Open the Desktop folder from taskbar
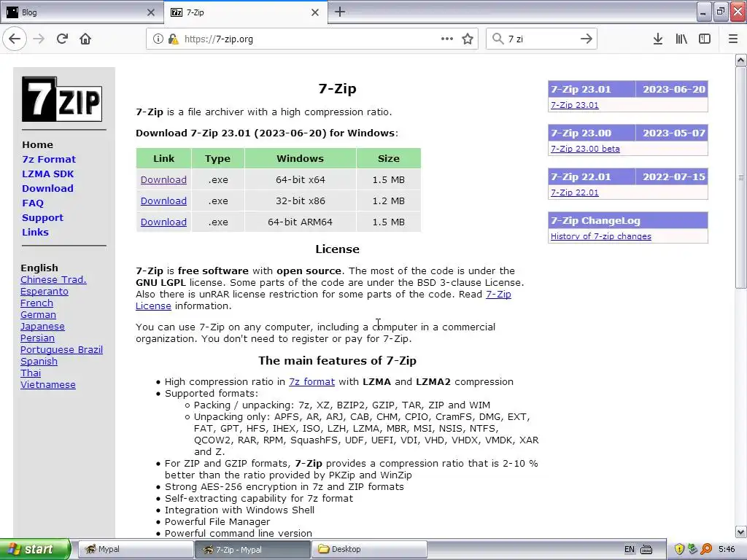Viewport: 747px width, 560px height. (x=369, y=549)
